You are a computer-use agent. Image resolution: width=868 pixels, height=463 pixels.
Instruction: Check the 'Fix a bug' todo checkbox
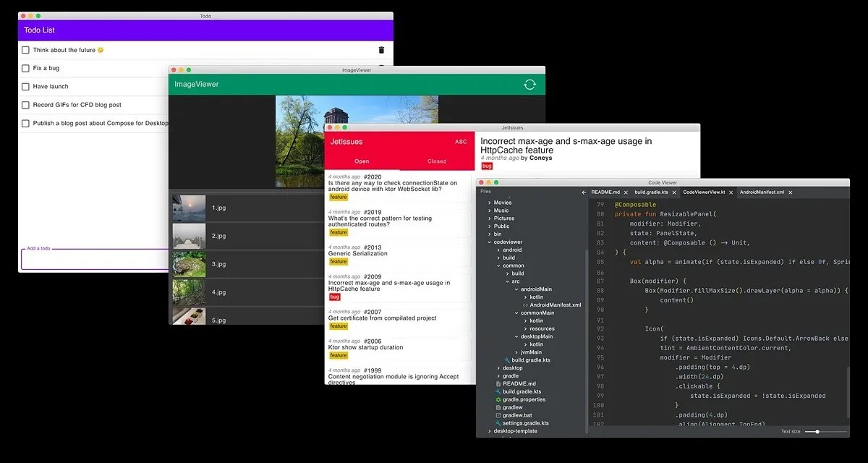click(x=26, y=68)
